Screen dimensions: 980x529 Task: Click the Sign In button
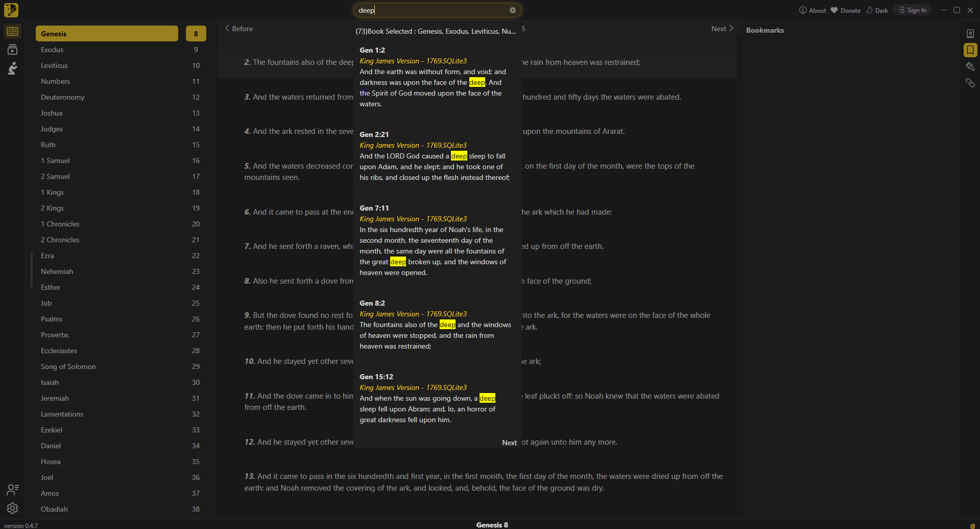pos(912,10)
